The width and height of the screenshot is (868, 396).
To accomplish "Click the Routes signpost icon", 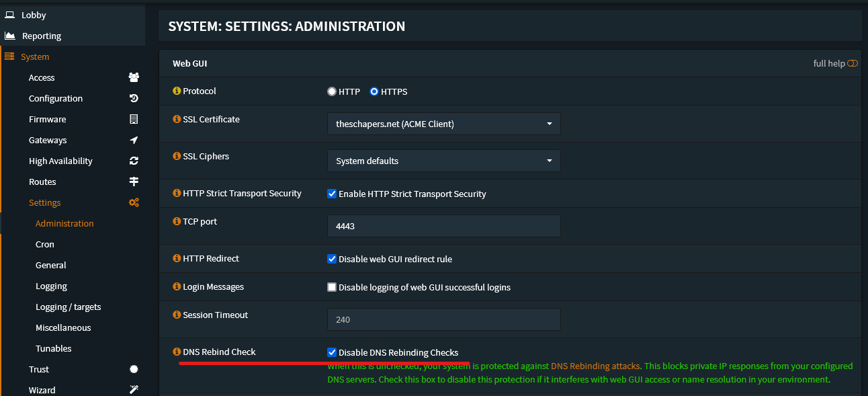I will point(134,182).
